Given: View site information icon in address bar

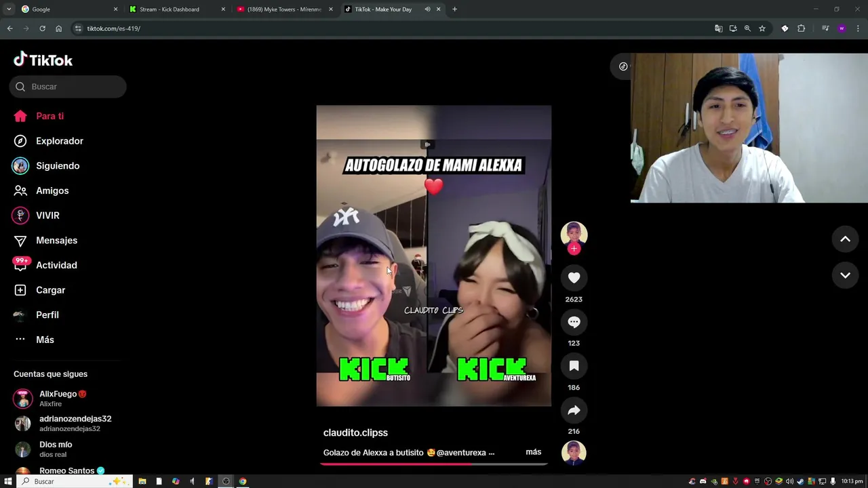Looking at the screenshot, I should 78,28.
